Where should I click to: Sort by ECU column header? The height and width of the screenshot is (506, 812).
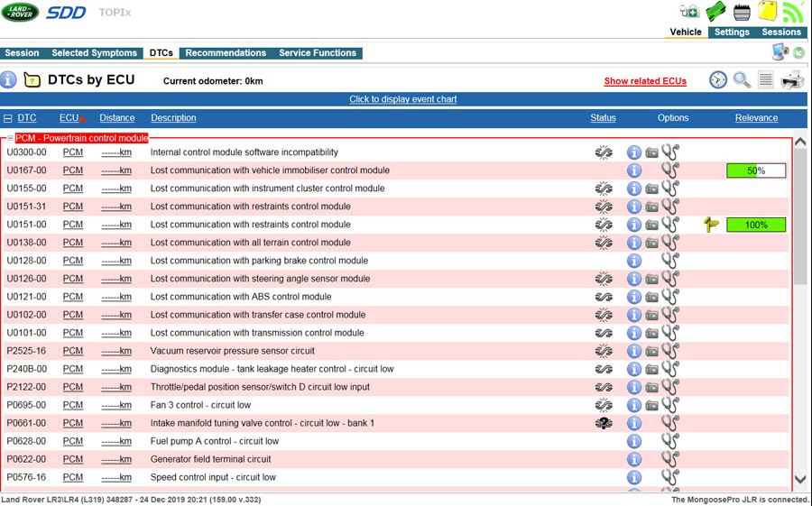pyautogui.click(x=69, y=117)
